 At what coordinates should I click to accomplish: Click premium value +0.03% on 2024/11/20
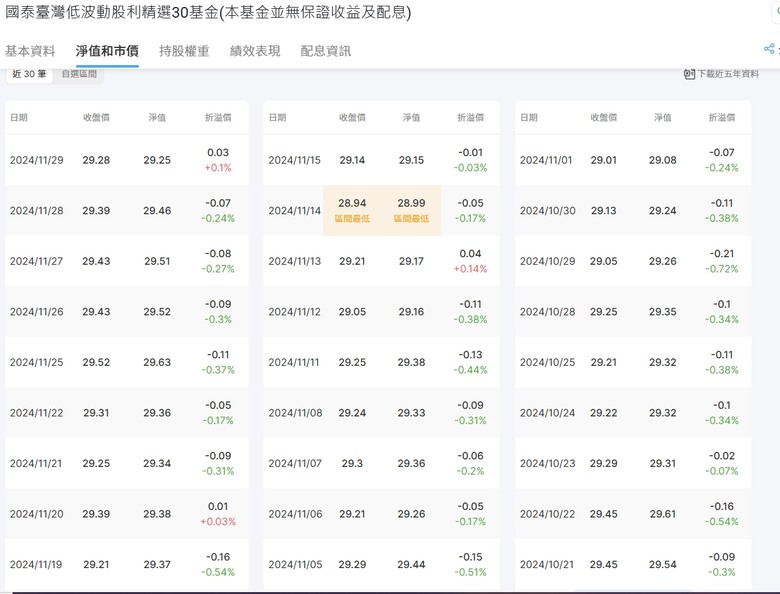coord(218,522)
